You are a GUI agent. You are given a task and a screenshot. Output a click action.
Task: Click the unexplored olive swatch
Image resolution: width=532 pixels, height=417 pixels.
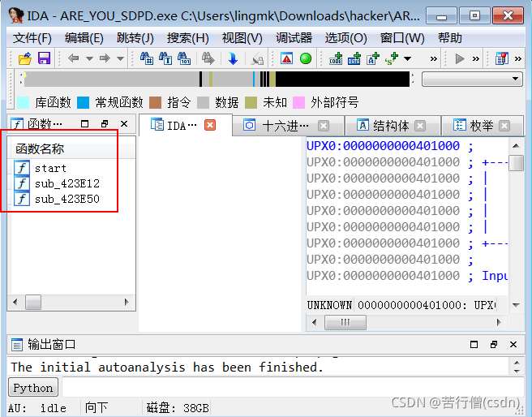251,102
